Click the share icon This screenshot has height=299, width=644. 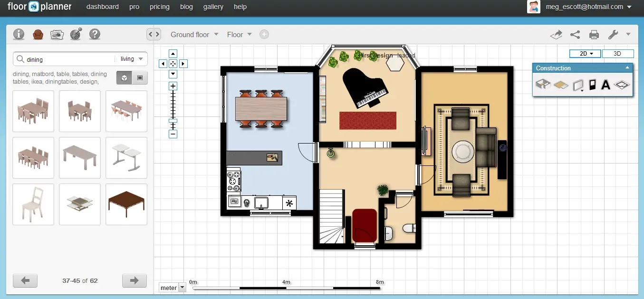[x=575, y=34]
